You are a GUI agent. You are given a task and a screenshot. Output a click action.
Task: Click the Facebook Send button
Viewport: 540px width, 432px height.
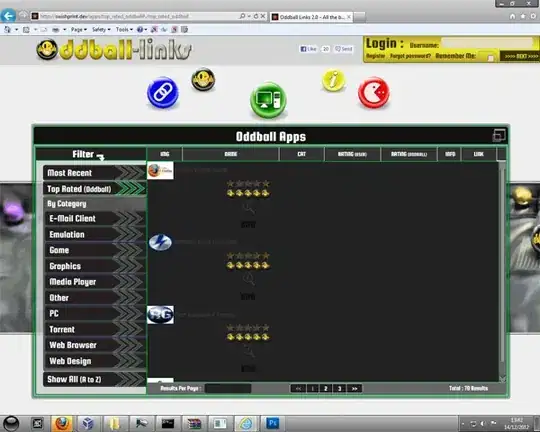[344, 49]
